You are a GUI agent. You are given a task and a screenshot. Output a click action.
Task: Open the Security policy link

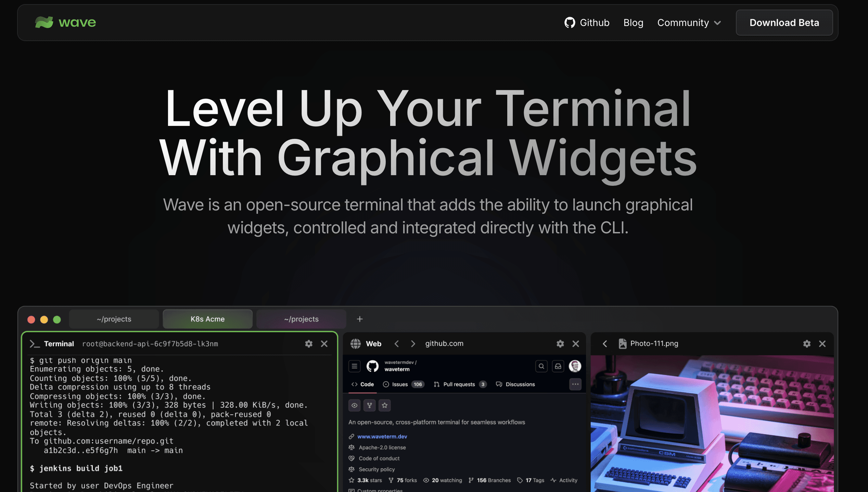(377, 469)
